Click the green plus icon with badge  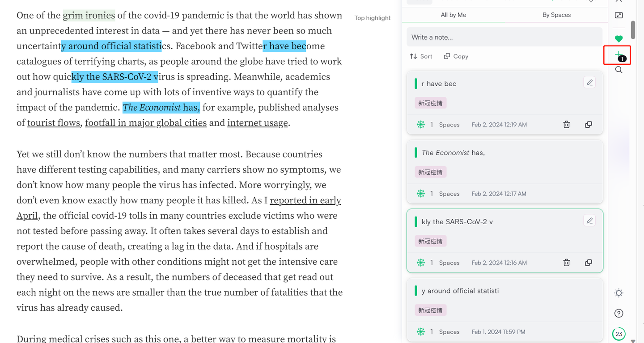[x=619, y=55]
